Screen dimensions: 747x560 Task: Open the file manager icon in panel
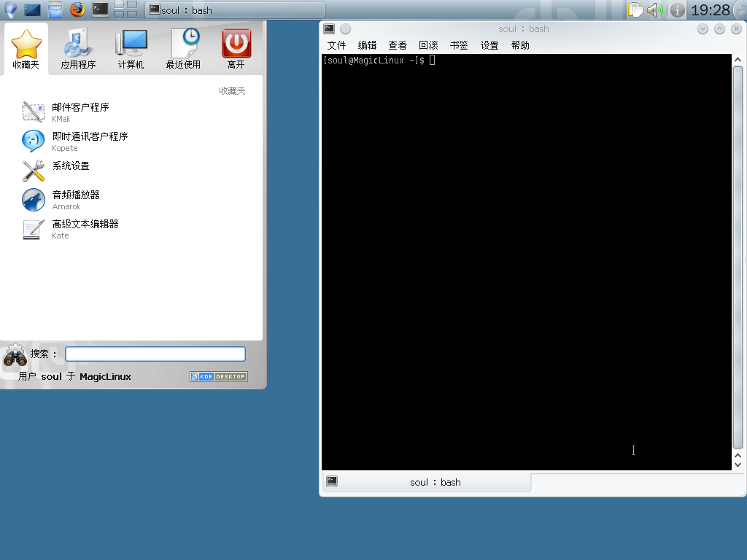[x=55, y=9]
